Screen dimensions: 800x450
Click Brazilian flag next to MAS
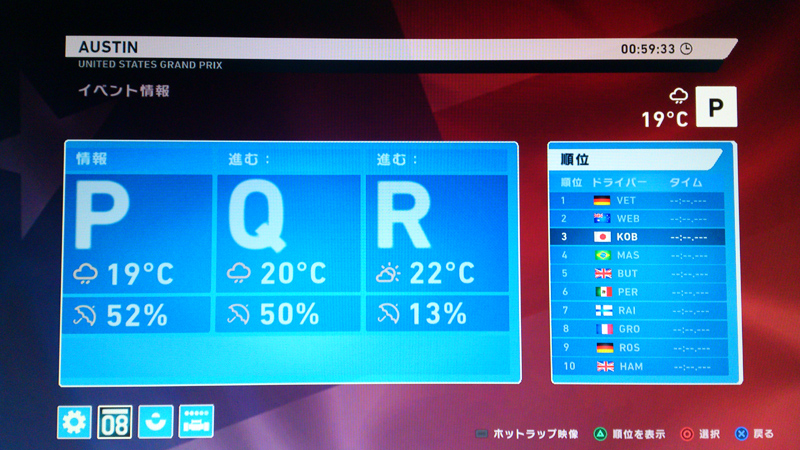pos(603,255)
